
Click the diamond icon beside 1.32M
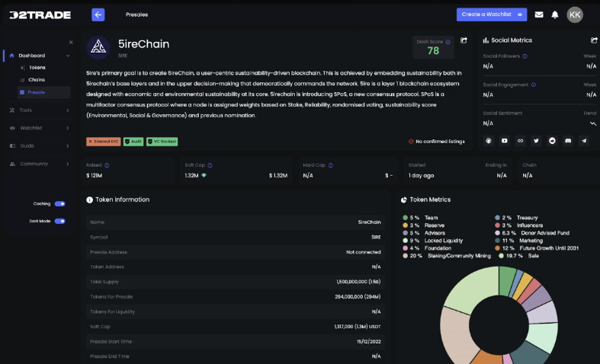pyautogui.click(x=204, y=175)
